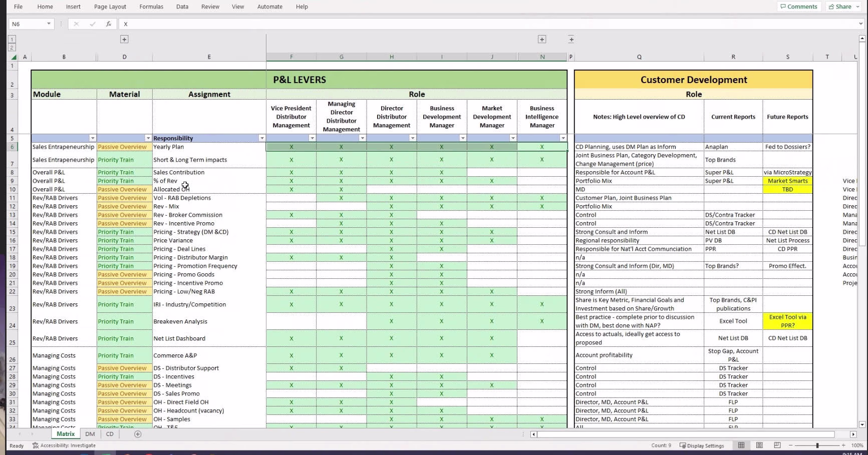This screenshot has width=868, height=455.
Task: Switch to Page Layout view icon
Action: (759, 445)
